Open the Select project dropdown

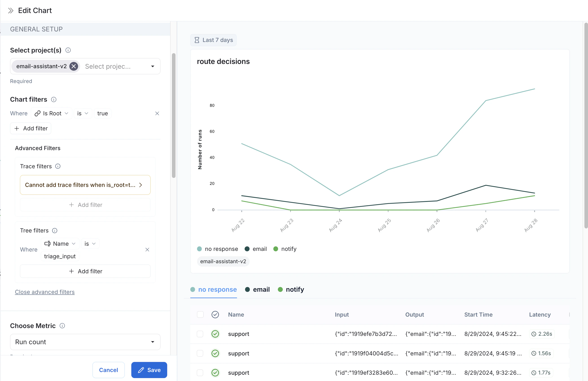pos(152,66)
